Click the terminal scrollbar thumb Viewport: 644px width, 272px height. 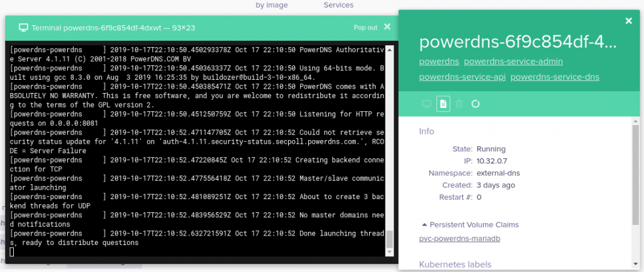click(389, 239)
